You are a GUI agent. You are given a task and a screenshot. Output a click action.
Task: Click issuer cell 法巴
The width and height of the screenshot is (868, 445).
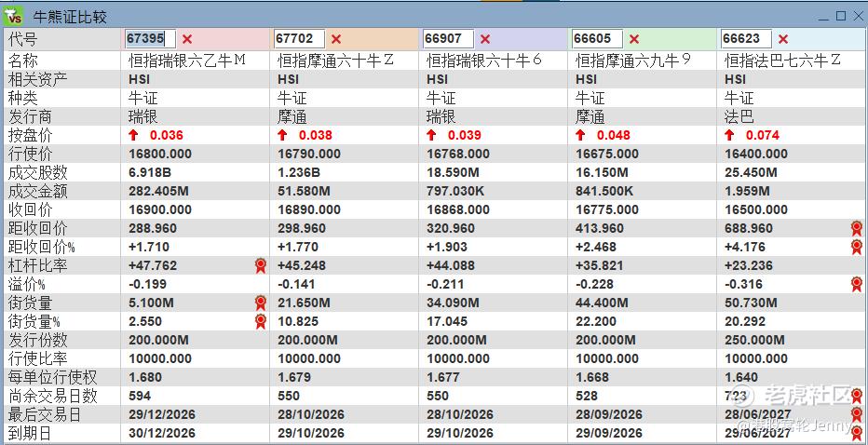click(739, 116)
